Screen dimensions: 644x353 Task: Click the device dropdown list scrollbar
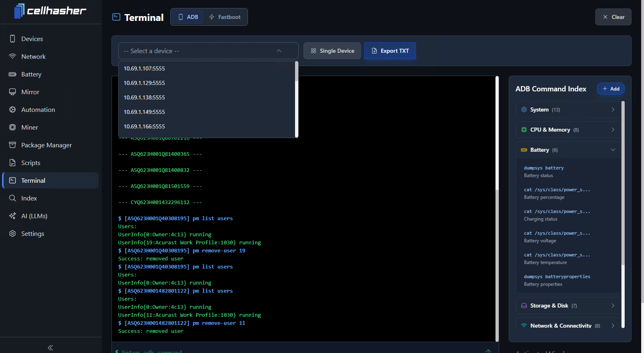point(297,72)
